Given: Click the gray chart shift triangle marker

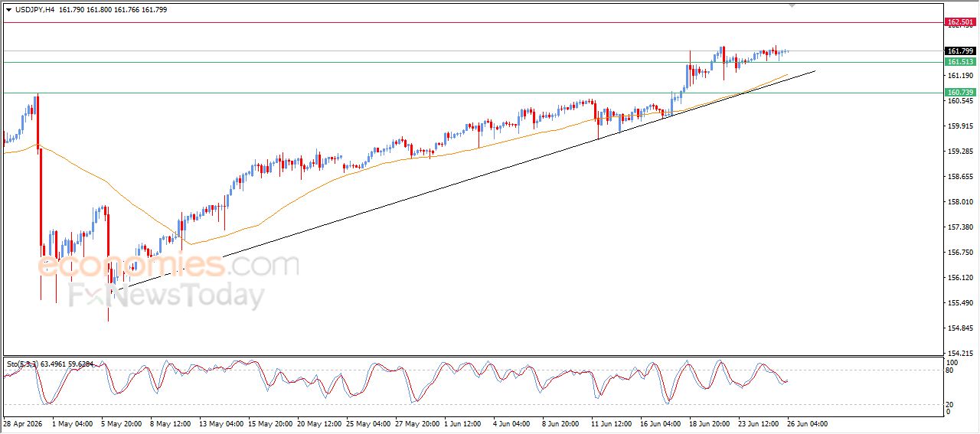Looking at the screenshot, I should [x=792, y=5].
